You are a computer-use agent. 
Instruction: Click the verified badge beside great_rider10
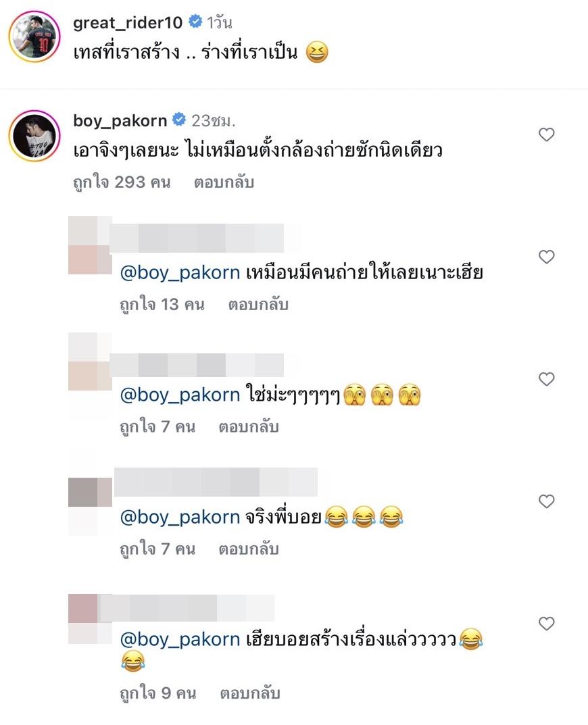tap(196, 21)
